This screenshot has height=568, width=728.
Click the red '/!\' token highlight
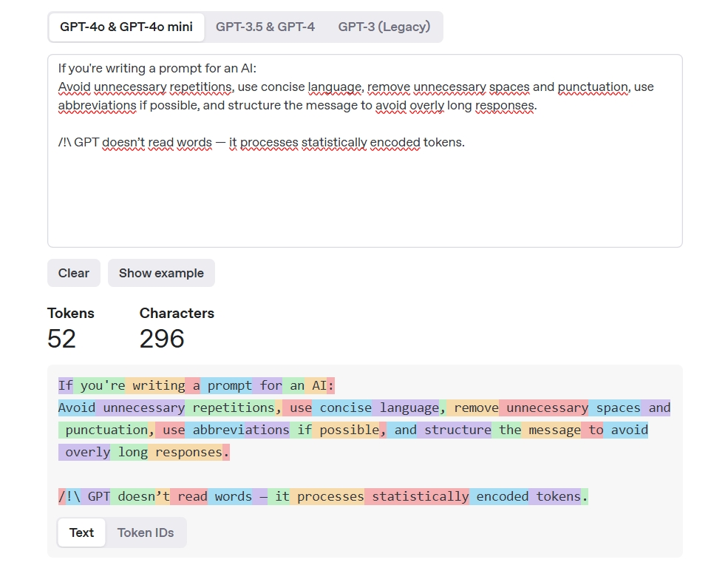[x=67, y=496]
